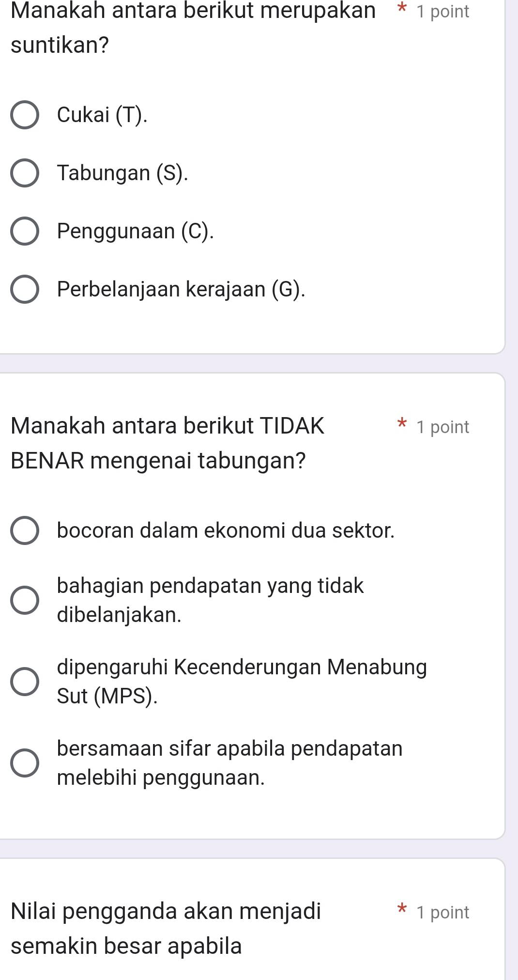
Task: Tick radio beside 'dipengaruhi Kecenderungan Menabung Sut (MPS)'
Action: point(25,682)
